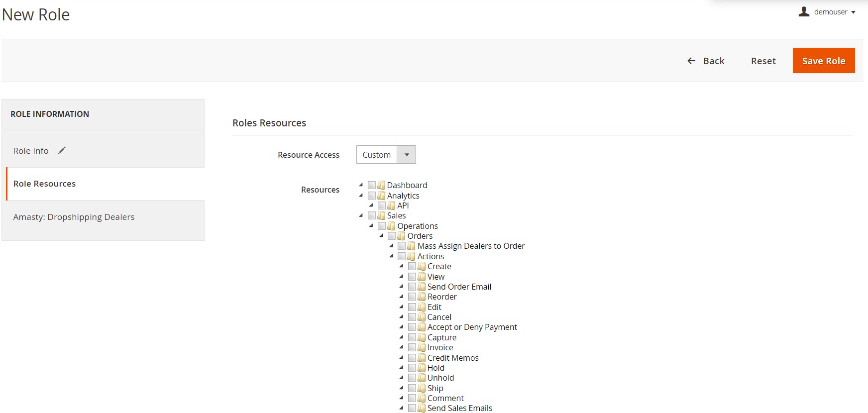Tick the Cancel order checkbox
The width and height of the screenshot is (868, 413).
click(412, 317)
